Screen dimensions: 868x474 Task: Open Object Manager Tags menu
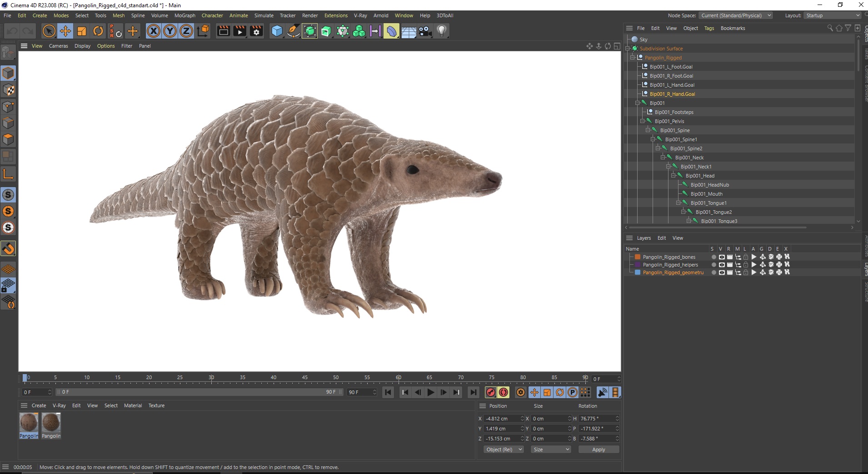tap(709, 28)
